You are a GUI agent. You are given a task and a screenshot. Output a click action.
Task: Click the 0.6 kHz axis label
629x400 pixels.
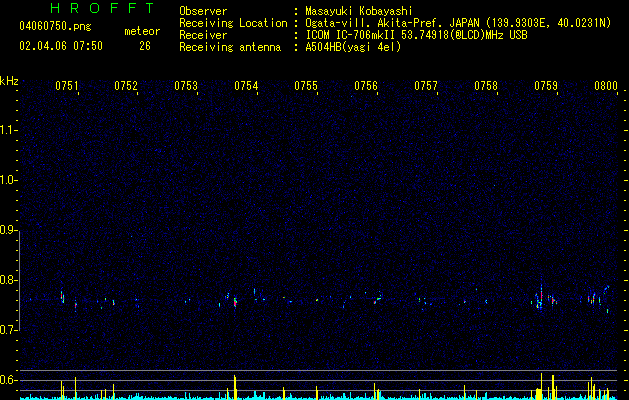click(9, 380)
